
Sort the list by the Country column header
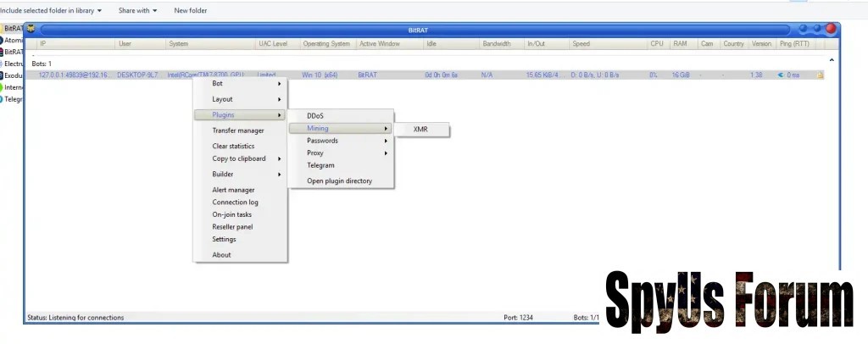[733, 44]
